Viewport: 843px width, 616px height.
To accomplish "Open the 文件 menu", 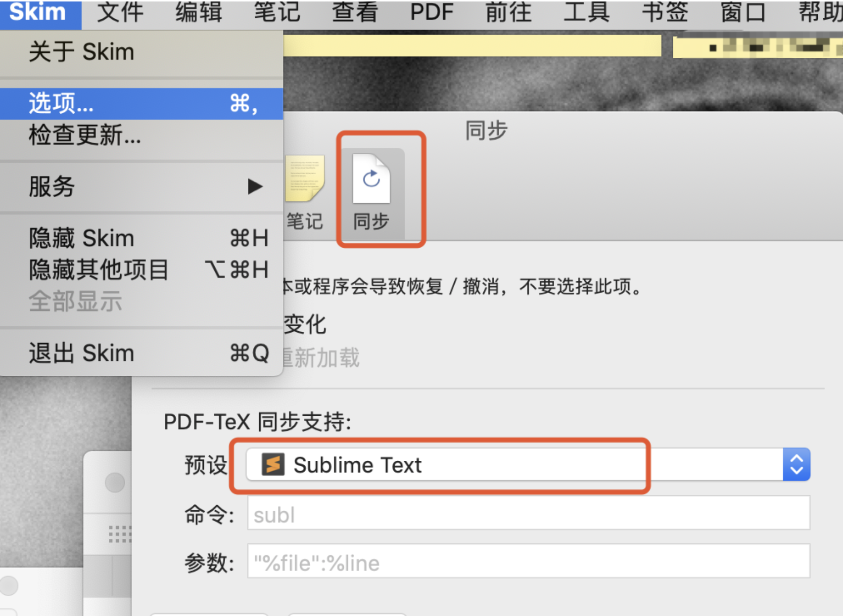I will click(120, 13).
